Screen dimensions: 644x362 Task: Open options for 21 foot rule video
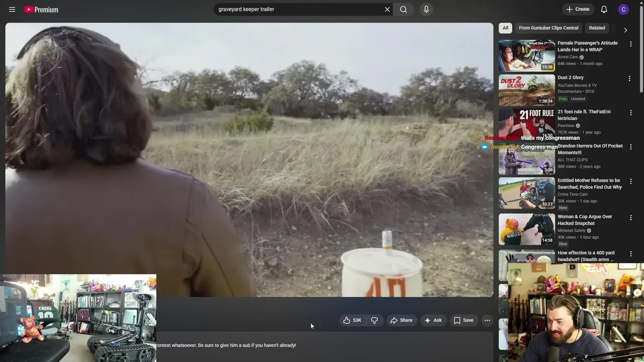click(x=630, y=113)
